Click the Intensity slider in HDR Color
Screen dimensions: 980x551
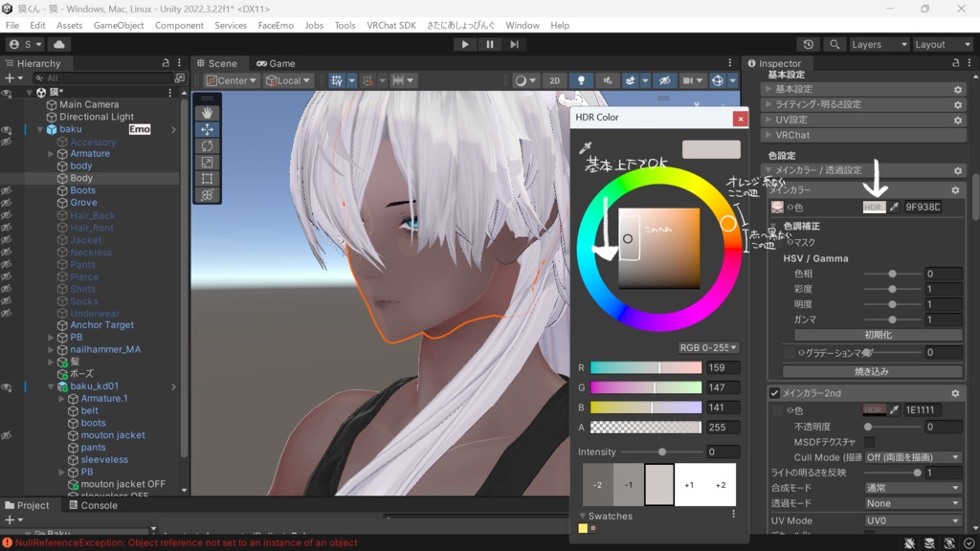(x=661, y=452)
